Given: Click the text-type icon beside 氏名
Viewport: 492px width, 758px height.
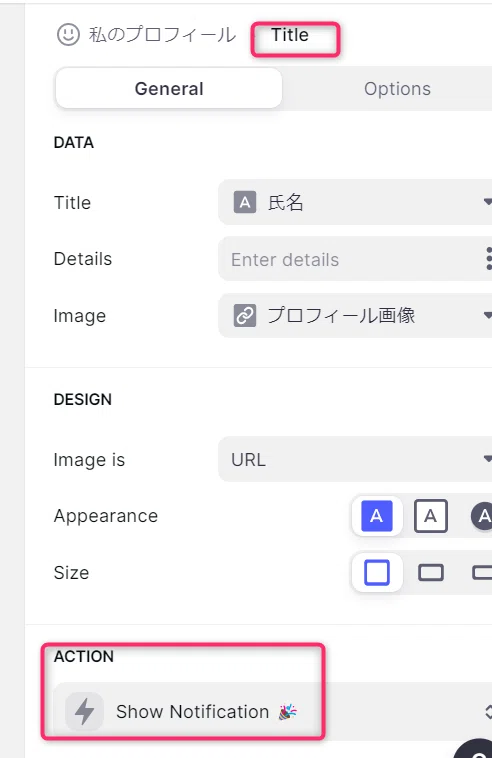Looking at the screenshot, I should click(245, 202).
